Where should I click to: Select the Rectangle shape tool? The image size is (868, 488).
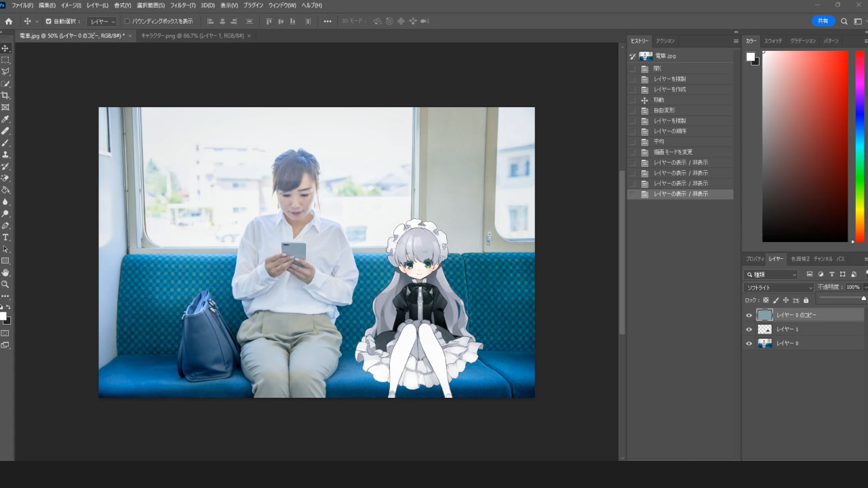[5, 260]
